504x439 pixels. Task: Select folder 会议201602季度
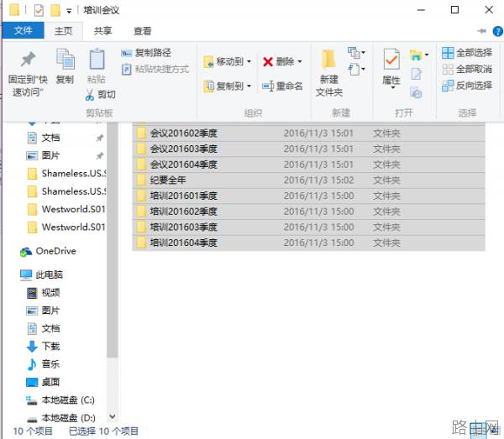[308, 133]
